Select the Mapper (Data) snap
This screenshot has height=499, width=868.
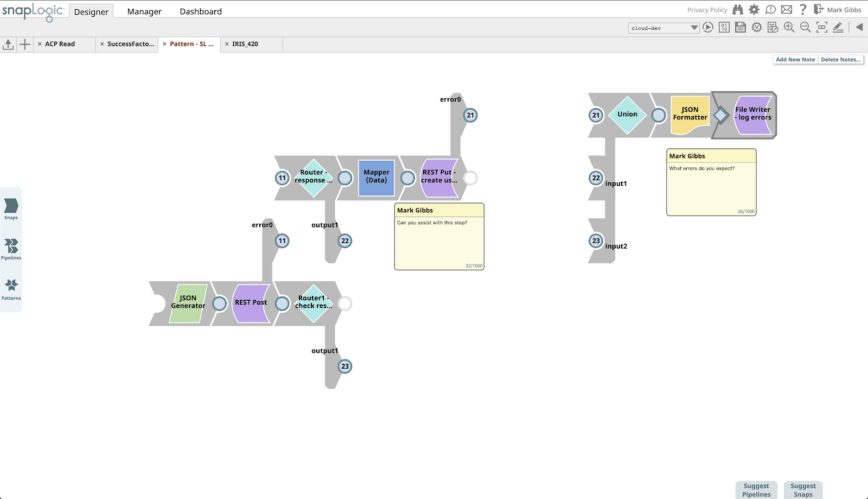[x=376, y=178]
